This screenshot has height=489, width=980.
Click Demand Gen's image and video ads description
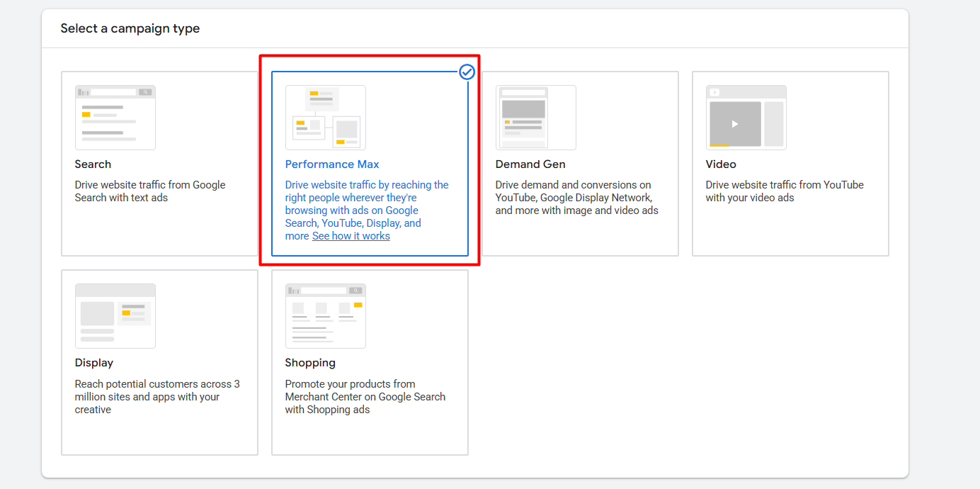tap(576, 198)
